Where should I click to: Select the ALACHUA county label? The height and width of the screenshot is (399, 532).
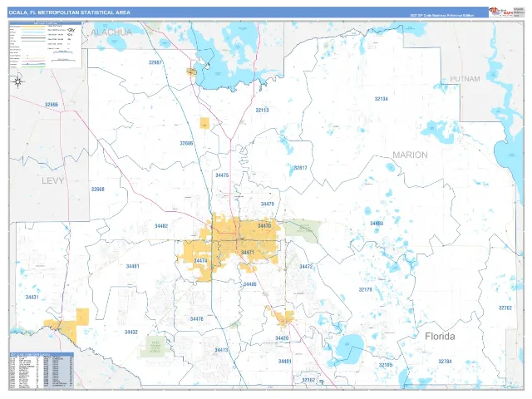point(111,32)
